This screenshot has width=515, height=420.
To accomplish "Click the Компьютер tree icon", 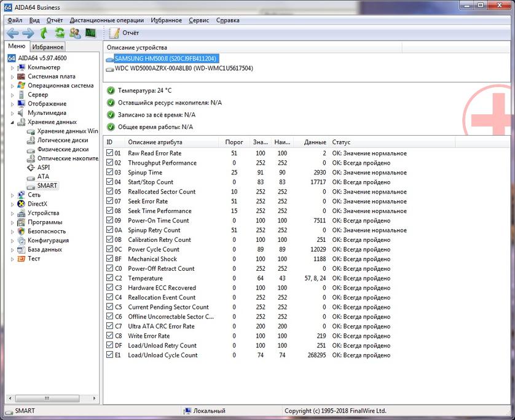I will [x=22, y=68].
